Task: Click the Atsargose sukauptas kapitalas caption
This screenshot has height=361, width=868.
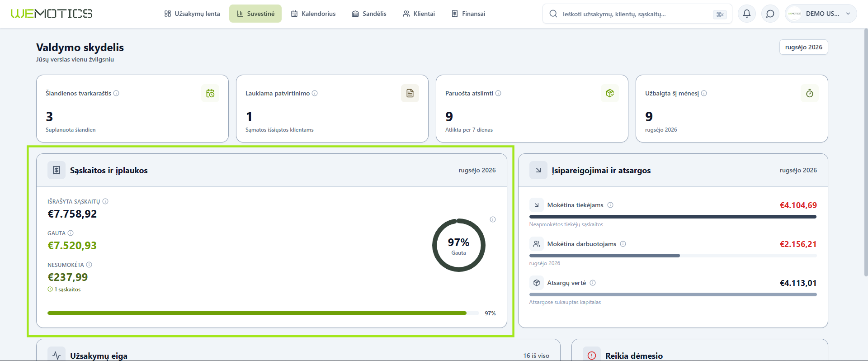Action: coord(565,302)
